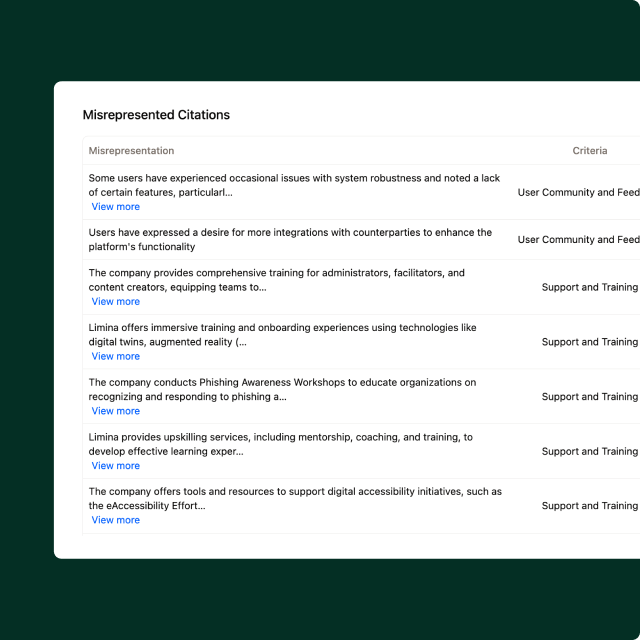
Task: View more on eAccessibility Effort row
Action: pyautogui.click(x=116, y=520)
